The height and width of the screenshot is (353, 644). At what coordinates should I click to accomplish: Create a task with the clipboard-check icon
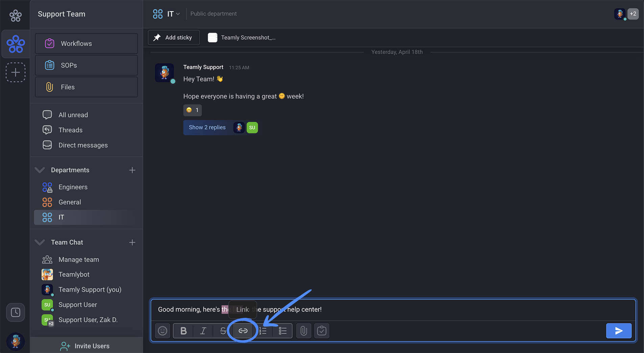click(321, 331)
